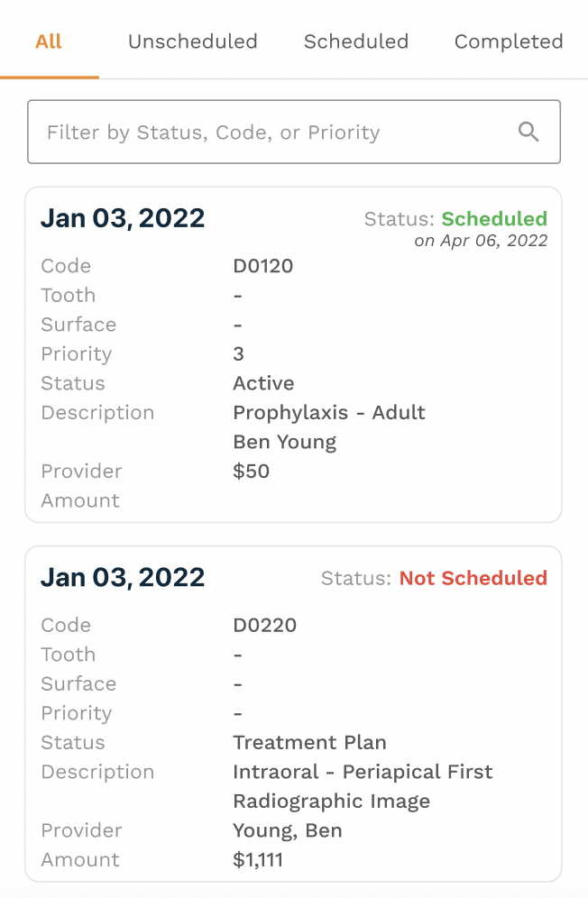Click provider name Young, Ben

pyautogui.click(x=288, y=830)
